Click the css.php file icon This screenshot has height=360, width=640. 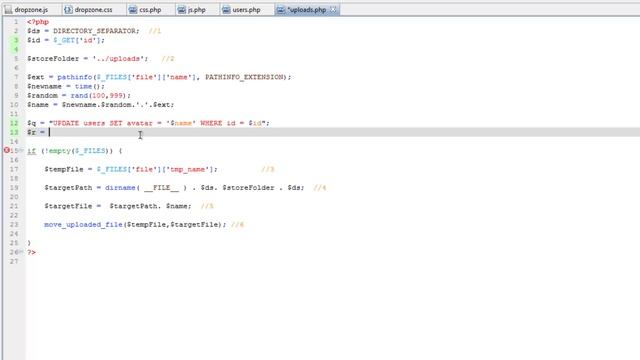click(x=133, y=9)
